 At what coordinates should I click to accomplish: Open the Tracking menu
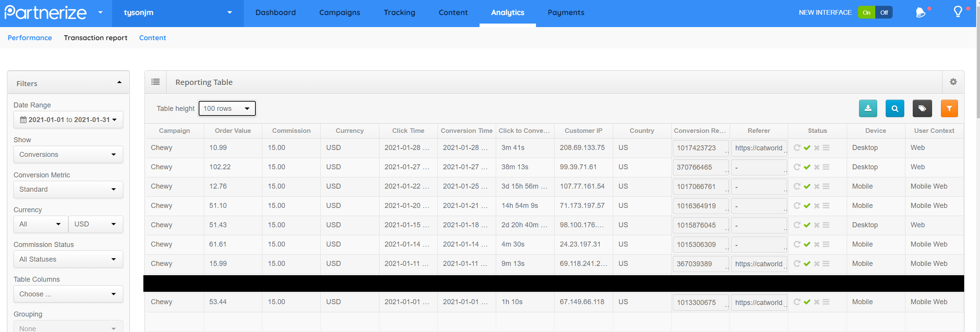pos(400,12)
